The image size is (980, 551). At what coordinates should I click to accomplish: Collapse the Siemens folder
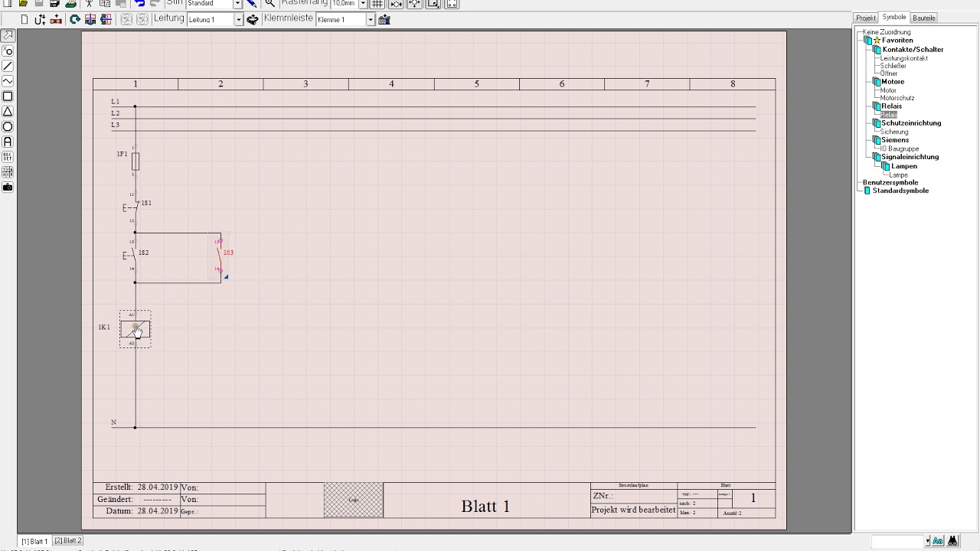point(877,140)
